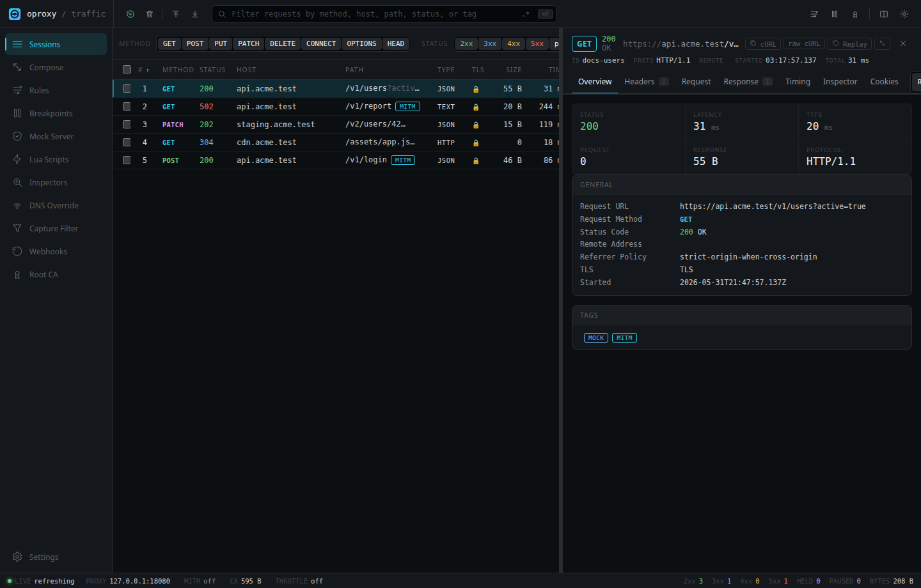The image size is (921, 588).
Task: Switch to the Headers tab
Action: [x=646, y=82]
